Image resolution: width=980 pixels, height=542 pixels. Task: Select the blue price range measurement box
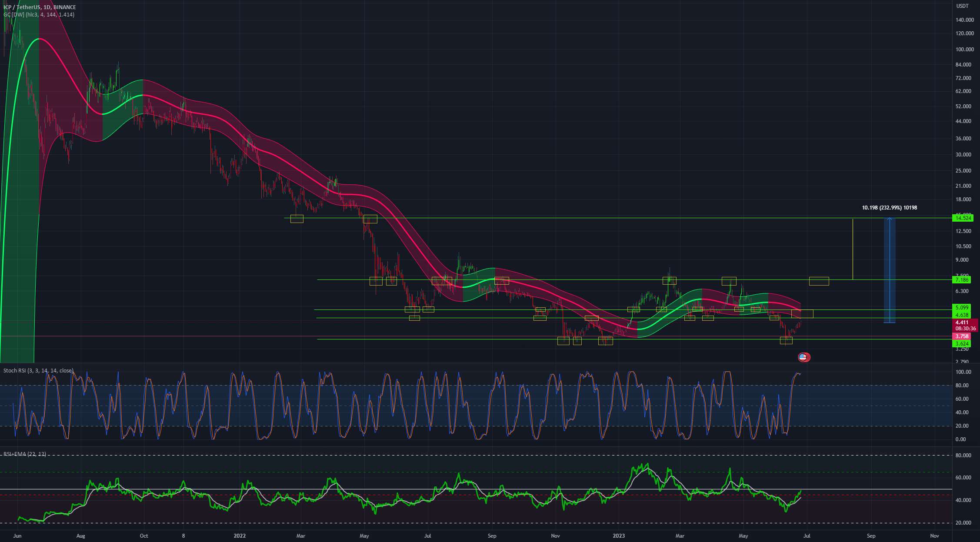pyautogui.click(x=890, y=270)
